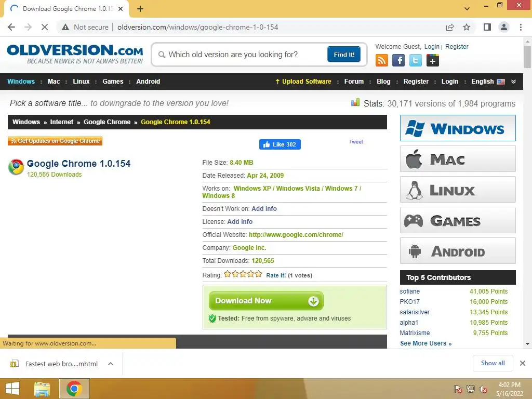Click Register link beside Welcome Guest
Viewport: 532px width, 399px height.
(456, 46)
